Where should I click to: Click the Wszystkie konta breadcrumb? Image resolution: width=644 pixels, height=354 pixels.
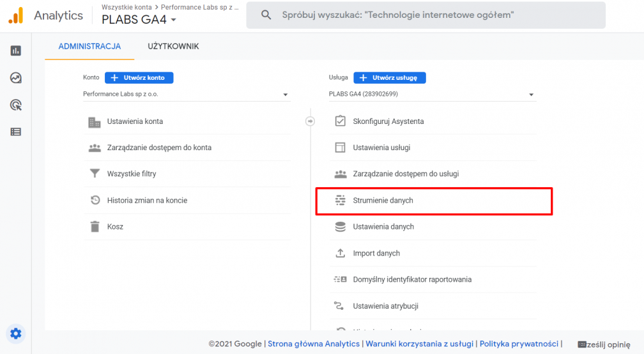[x=126, y=7]
